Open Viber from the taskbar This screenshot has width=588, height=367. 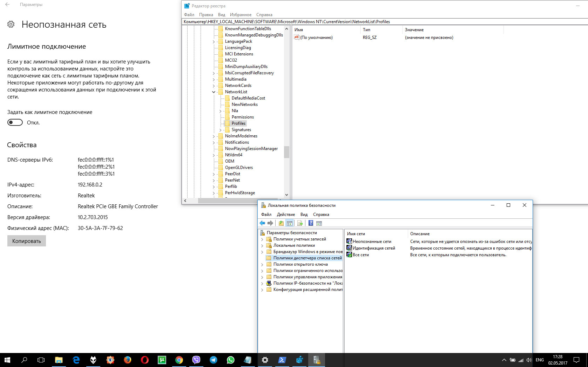tap(196, 360)
